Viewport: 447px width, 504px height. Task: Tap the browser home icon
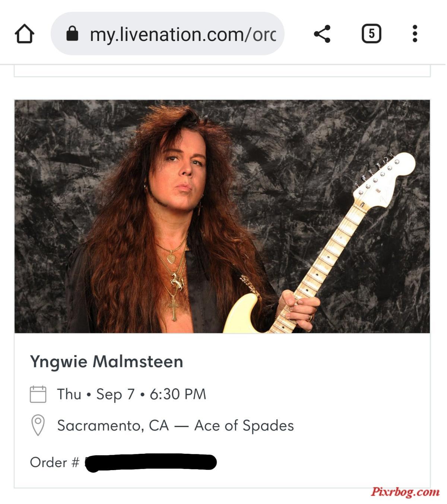25,34
